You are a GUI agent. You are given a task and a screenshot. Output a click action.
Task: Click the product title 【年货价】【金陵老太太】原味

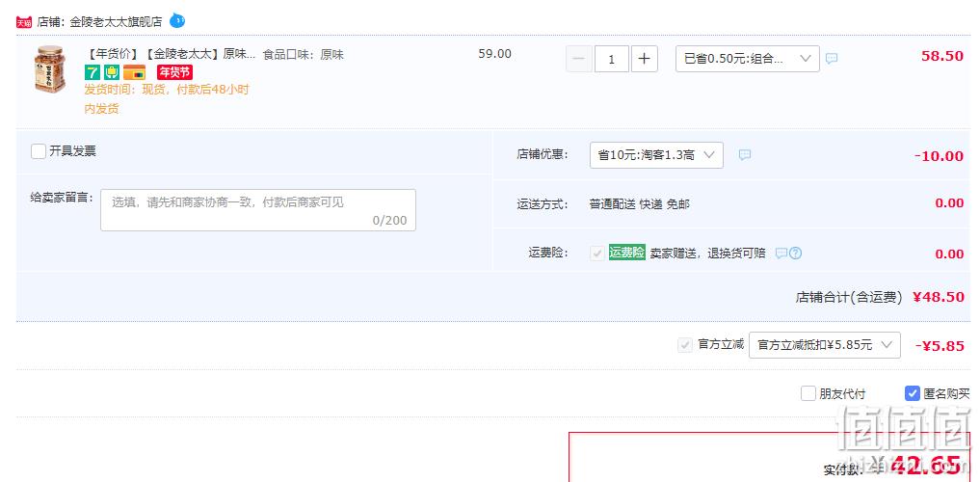coord(170,54)
